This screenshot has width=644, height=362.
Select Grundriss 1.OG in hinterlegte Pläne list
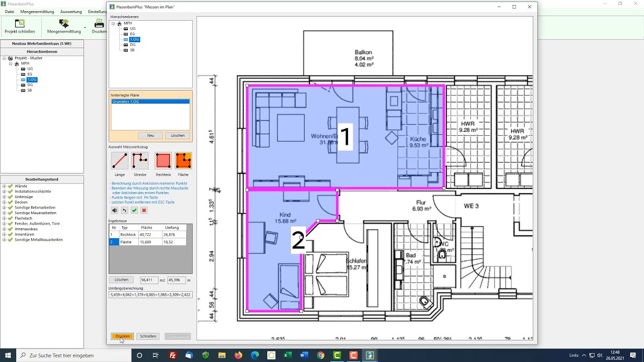click(x=150, y=102)
